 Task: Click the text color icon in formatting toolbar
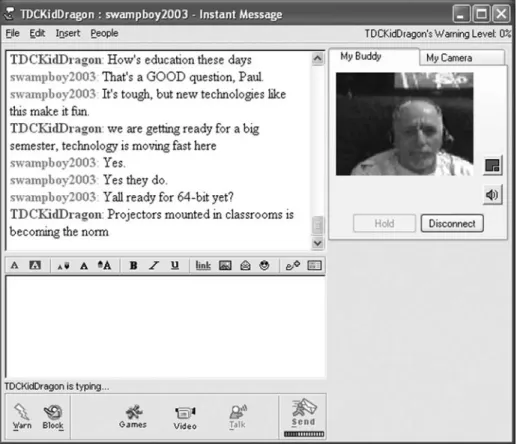(x=14, y=266)
